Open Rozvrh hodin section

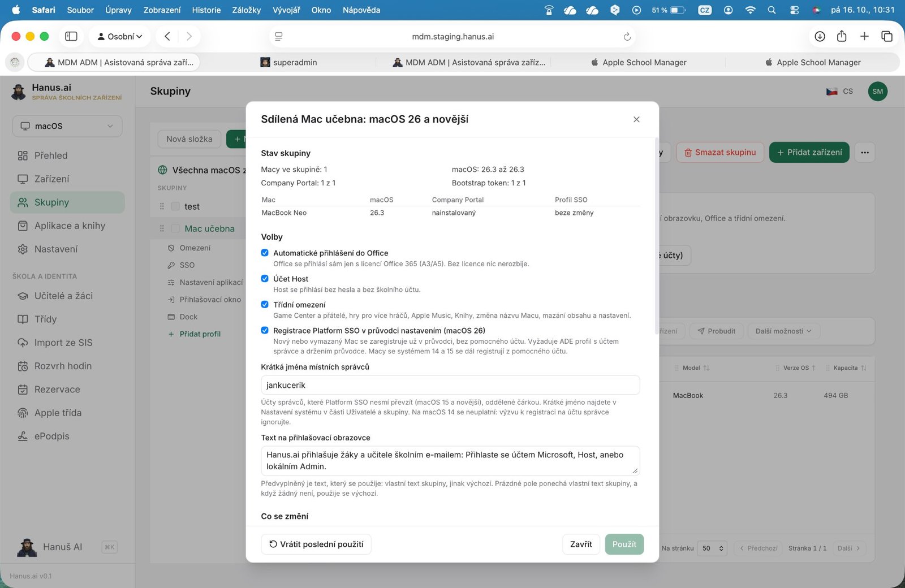coord(67,366)
